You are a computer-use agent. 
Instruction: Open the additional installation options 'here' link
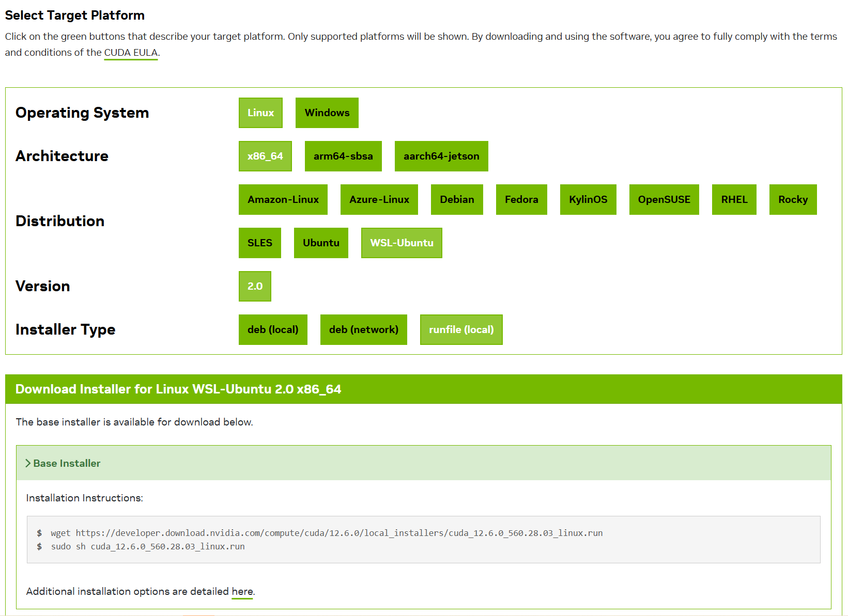[x=242, y=591]
